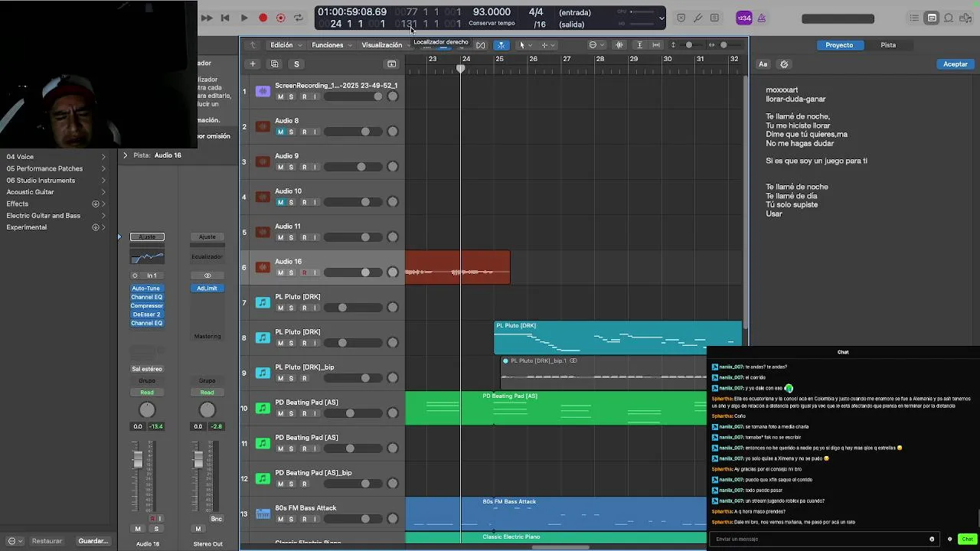Switch to the Pista notes tab
The image size is (980, 551).
coord(888,45)
